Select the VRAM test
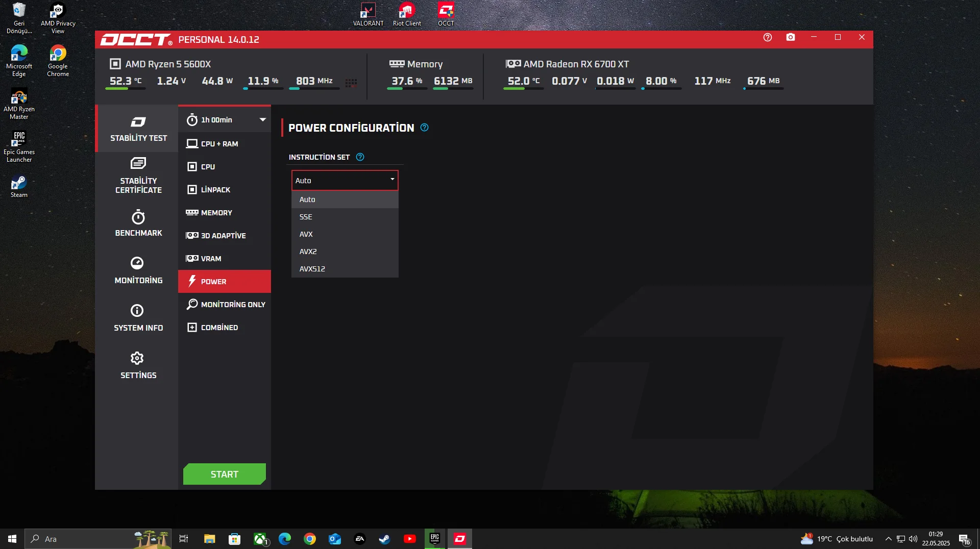This screenshot has height=549, width=980. point(225,259)
